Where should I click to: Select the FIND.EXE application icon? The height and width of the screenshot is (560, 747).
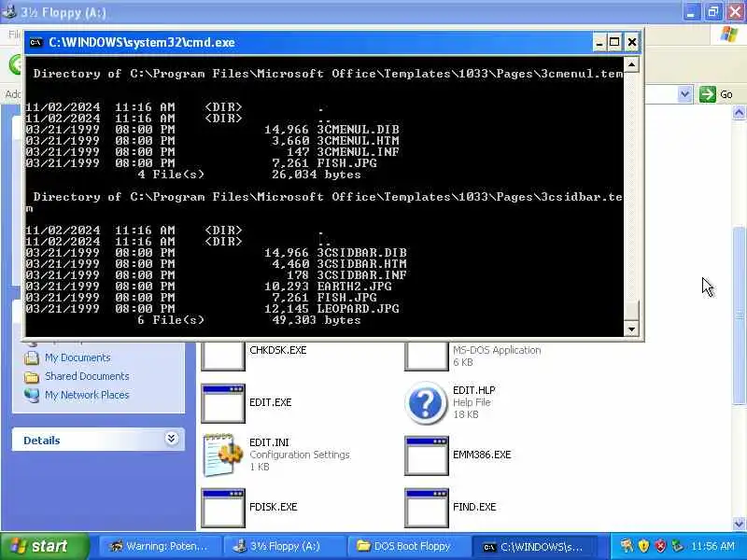pos(427,508)
